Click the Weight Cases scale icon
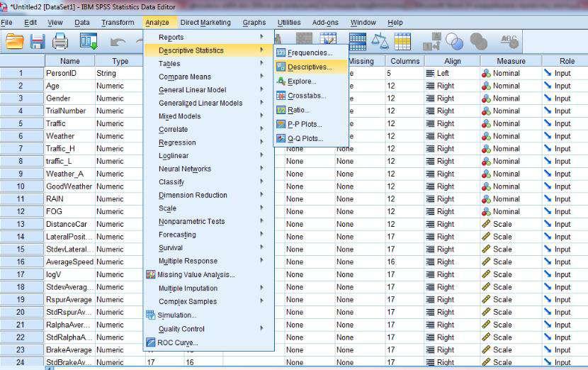The height and width of the screenshot is (370, 588). tap(380, 41)
